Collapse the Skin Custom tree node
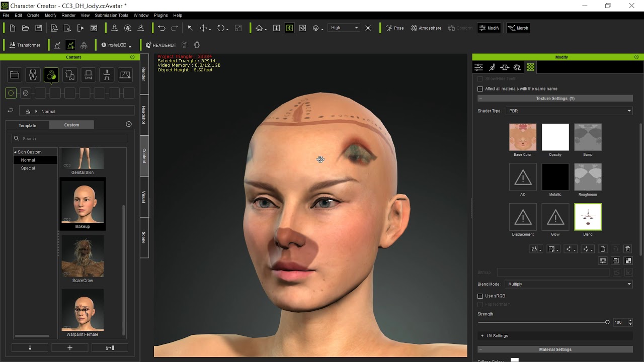Image resolution: width=644 pixels, height=362 pixels. [x=15, y=152]
